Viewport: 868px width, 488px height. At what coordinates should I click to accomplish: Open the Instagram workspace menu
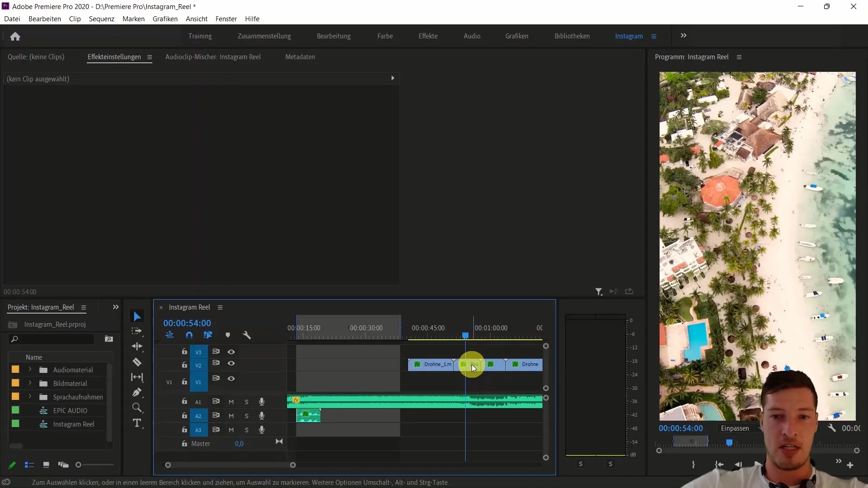coord(654,36)
